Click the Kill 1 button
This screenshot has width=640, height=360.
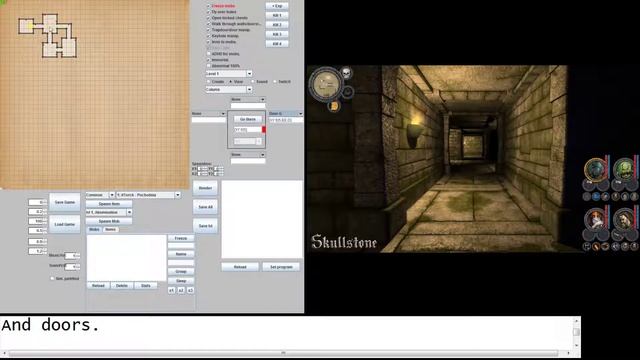click(x=277, y=15)
